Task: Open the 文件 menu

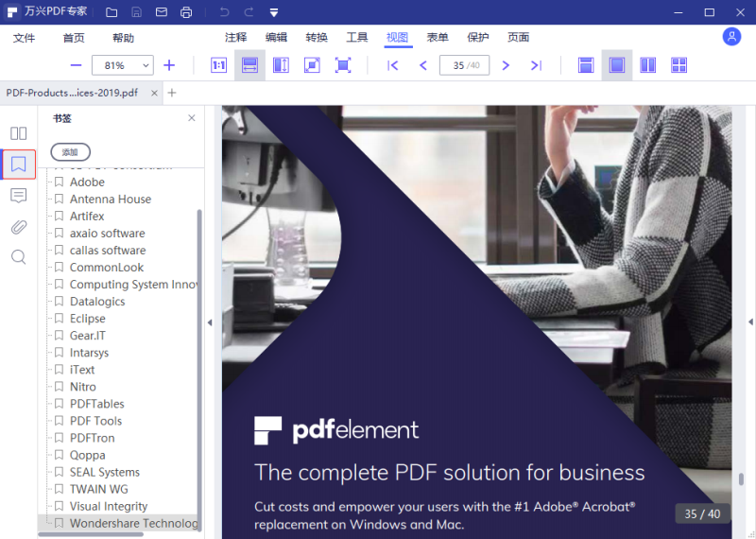Action: pos(25,38)
